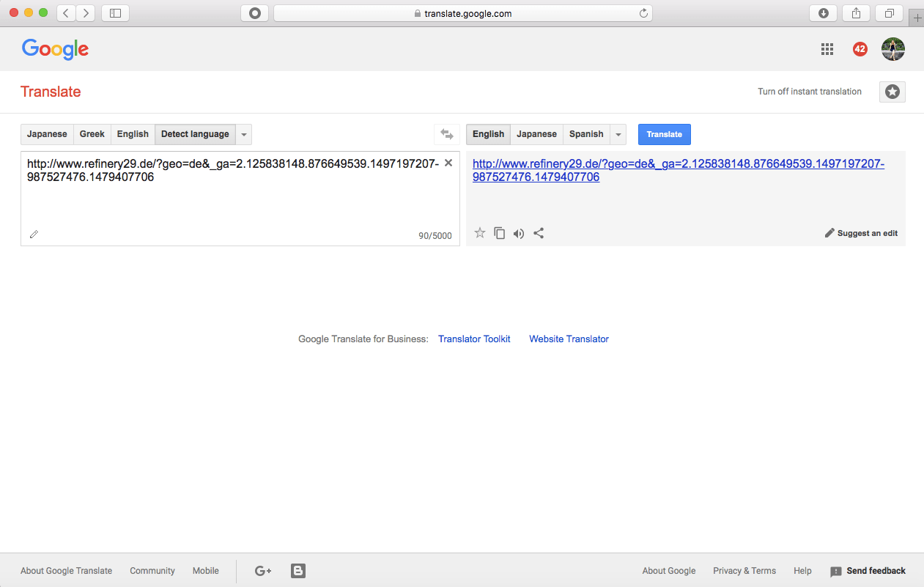Screen dimensions: 924x587
Task: Select Japanese as target language
Action: coord(536,134)
